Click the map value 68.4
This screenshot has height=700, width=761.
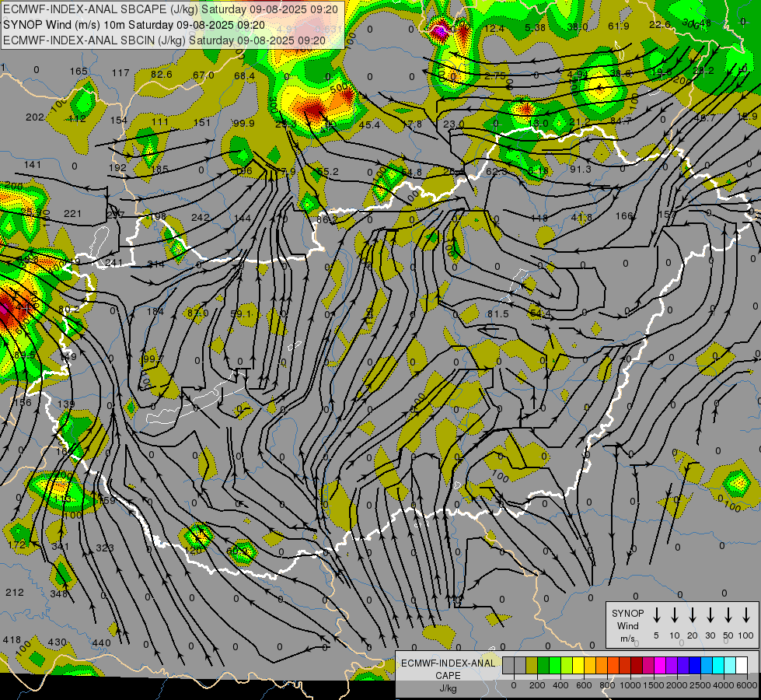244,76
